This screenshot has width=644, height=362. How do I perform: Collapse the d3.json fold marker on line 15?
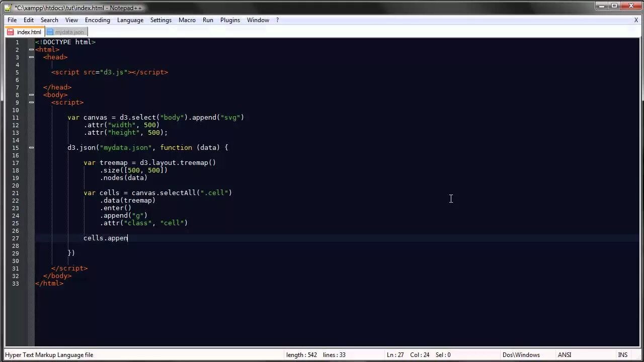point(31,147)
